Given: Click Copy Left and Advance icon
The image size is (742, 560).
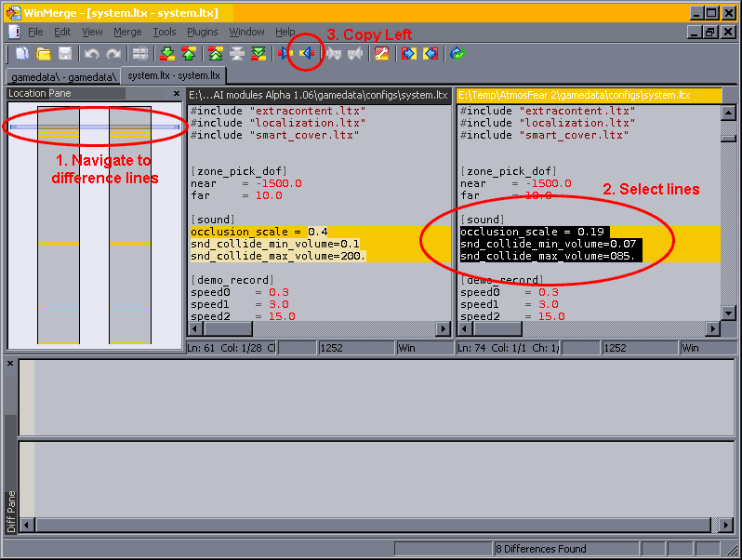Looking at the screenshot, I should tap(355, 54).
